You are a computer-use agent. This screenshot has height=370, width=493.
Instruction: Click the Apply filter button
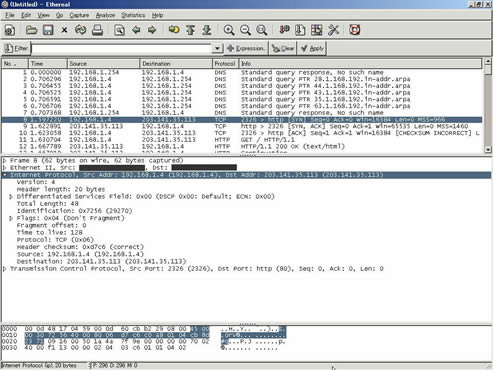312,49
